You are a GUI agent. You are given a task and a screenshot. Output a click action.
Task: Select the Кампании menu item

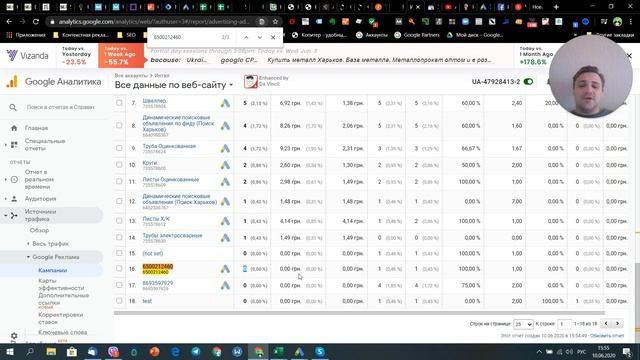pos(52,270)
